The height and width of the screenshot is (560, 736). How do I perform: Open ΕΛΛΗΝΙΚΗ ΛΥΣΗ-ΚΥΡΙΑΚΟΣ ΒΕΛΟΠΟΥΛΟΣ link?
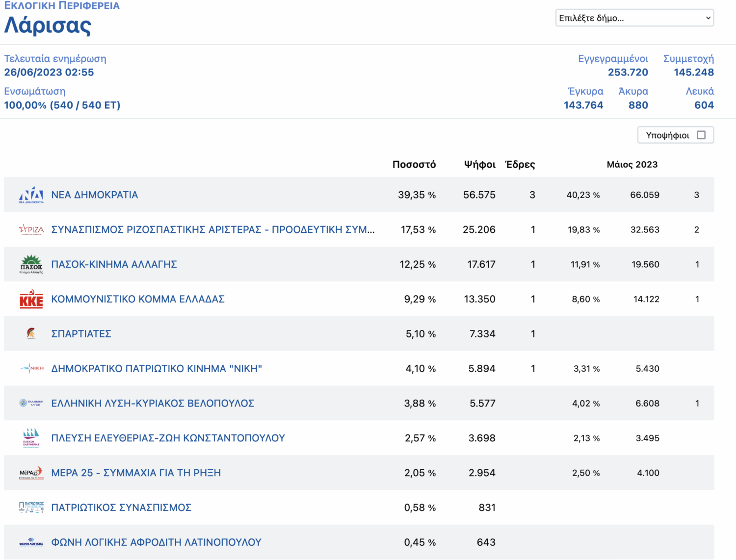click(153, 403)
